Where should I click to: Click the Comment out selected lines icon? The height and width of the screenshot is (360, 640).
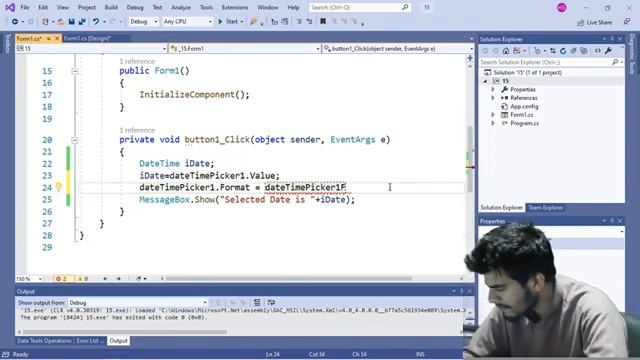(x=299, y=22)
